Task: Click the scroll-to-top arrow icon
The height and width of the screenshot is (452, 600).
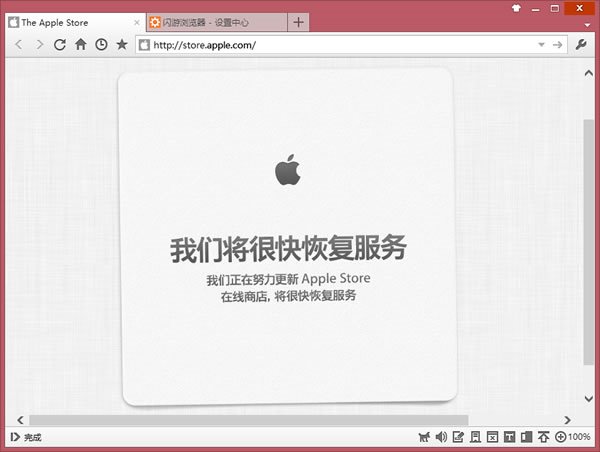Action: [543, 437]
